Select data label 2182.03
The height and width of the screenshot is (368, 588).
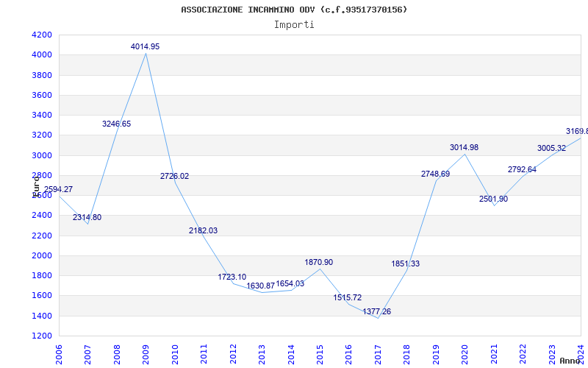tap(204, 230)
